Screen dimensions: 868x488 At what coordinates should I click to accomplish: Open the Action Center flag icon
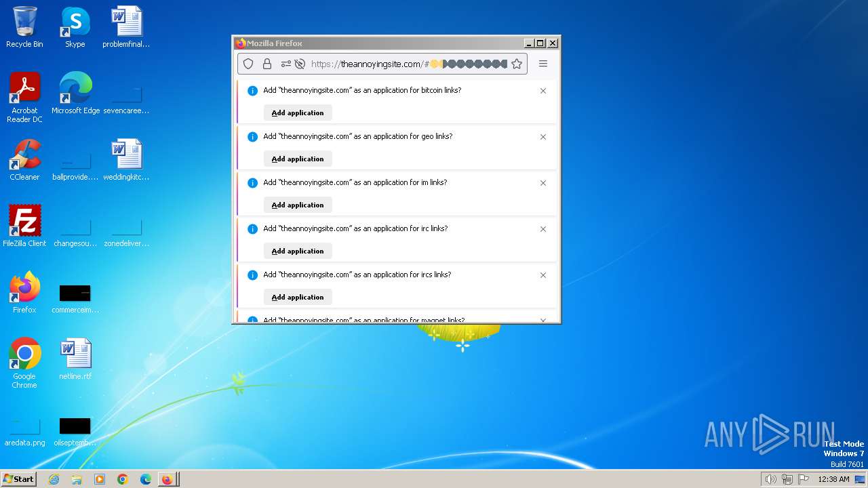pos(804,479)
